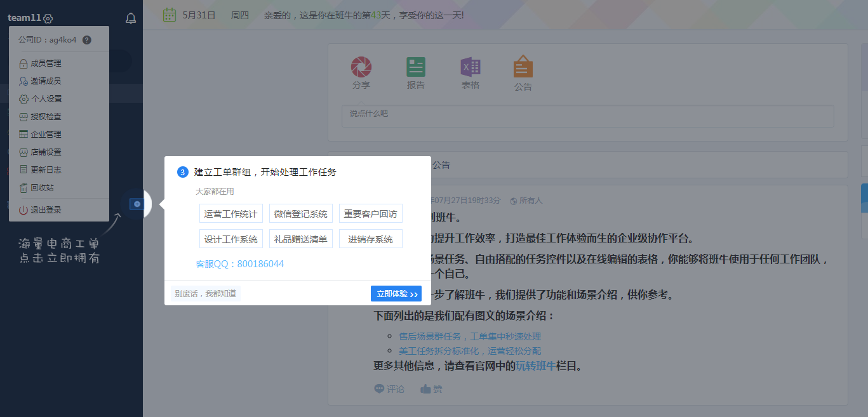868x417 pixels.
Task: Dismiss the guide with 别废话，我都知道
Action: click(x=206, y=294)
